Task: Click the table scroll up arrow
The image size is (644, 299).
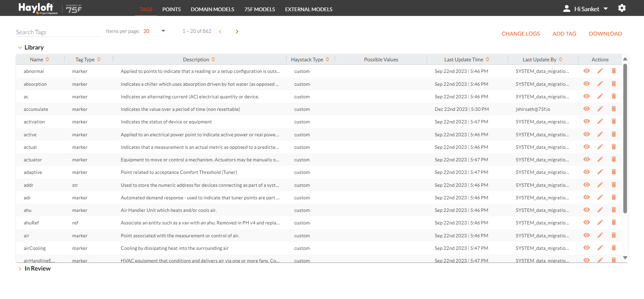Action: pyautogui.click(x=625, y=59)
